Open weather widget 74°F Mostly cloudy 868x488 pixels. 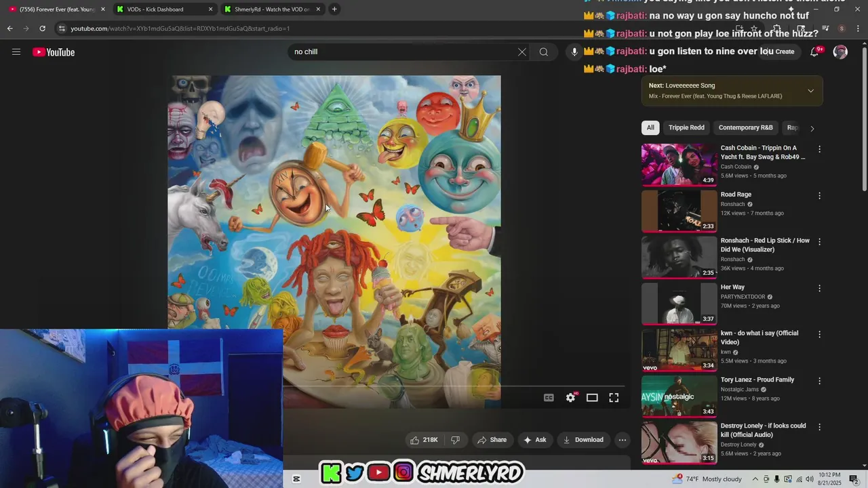click(707, 479)
